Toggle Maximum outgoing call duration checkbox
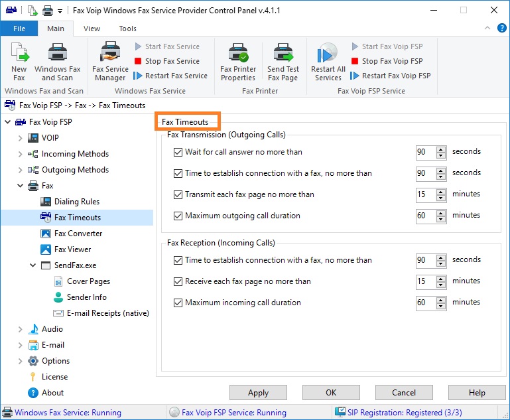This screenshot has height=420, width=510. click(178, 216)
